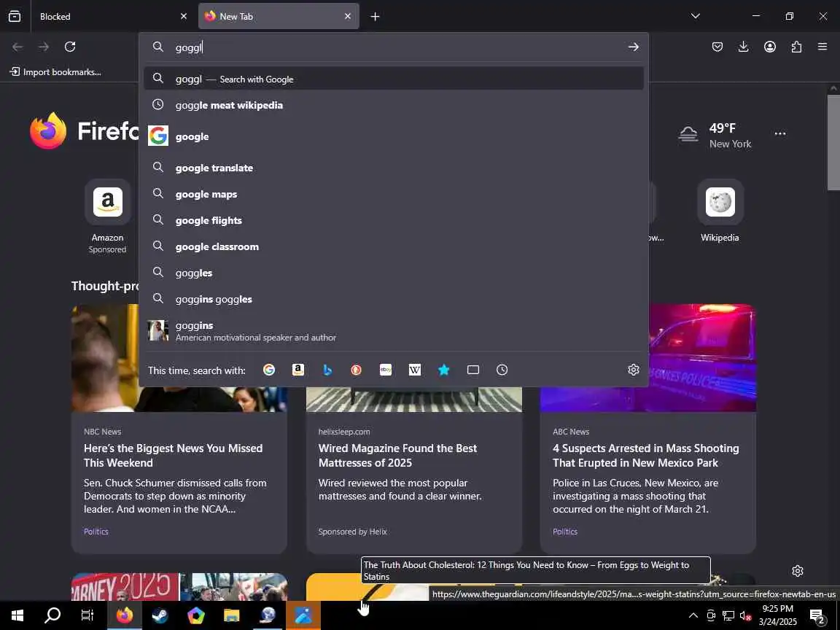Viewport: 840px width, 630px height.
Task: Search with Bing one-off icon
Action: [x=327, y=370]
